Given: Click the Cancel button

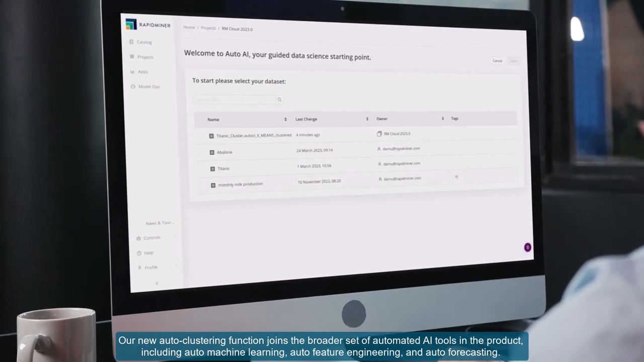Looking at the screenshot, I should pos(497,61).
